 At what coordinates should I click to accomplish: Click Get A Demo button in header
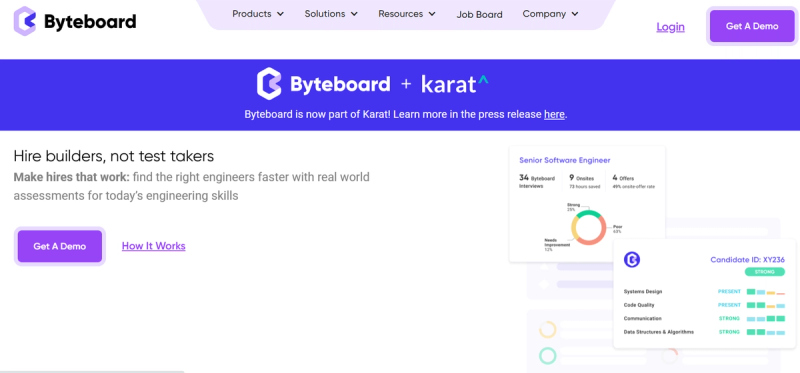pos(752,26)
